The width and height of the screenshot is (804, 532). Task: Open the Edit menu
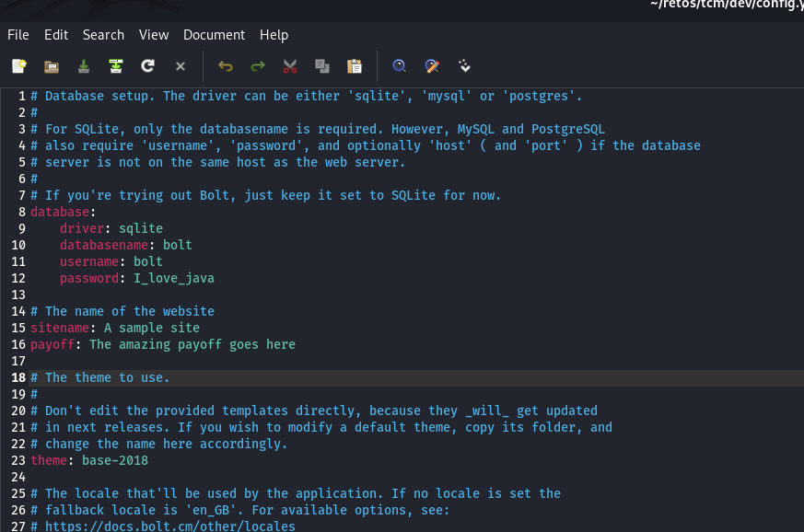click(x=56, y=35)
